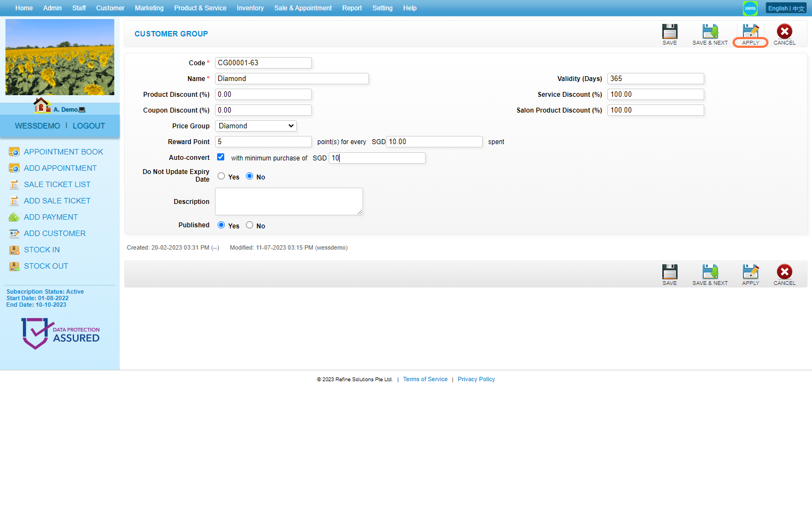Select Yes for Published
Viewport: 812px width, 509px height.
pos(221,225)
